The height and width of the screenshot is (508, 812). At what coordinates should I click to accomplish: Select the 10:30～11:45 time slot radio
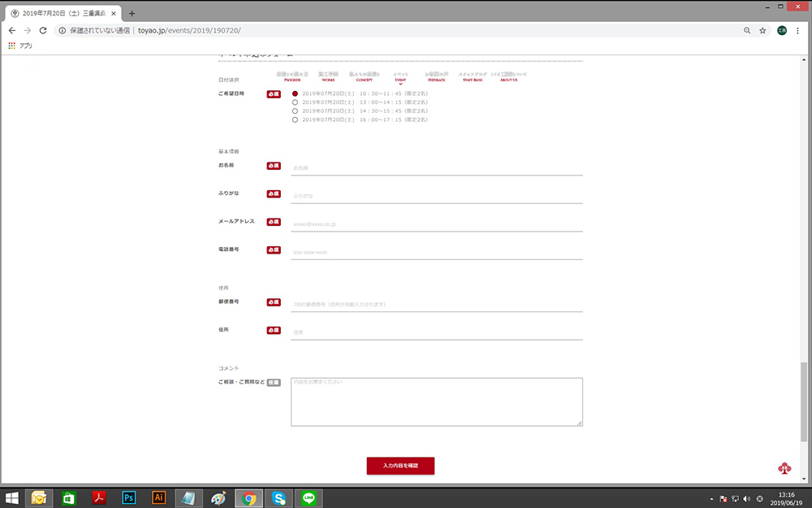click(x=295, y=93)
